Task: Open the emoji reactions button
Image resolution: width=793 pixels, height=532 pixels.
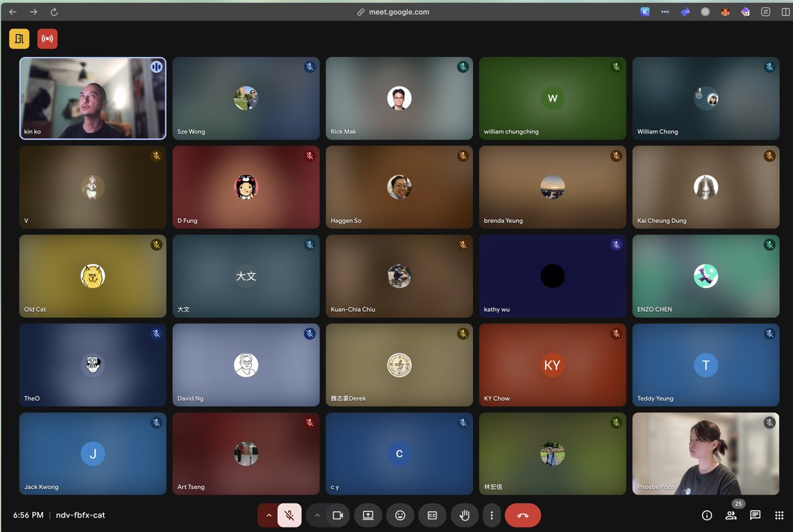Action: point(400,515)
